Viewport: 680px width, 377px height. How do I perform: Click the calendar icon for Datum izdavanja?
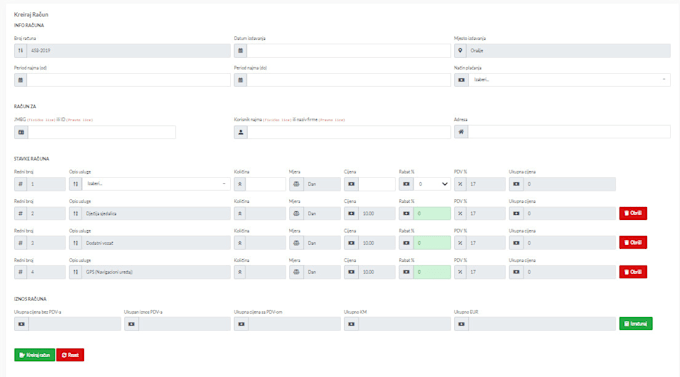[241, 51]
